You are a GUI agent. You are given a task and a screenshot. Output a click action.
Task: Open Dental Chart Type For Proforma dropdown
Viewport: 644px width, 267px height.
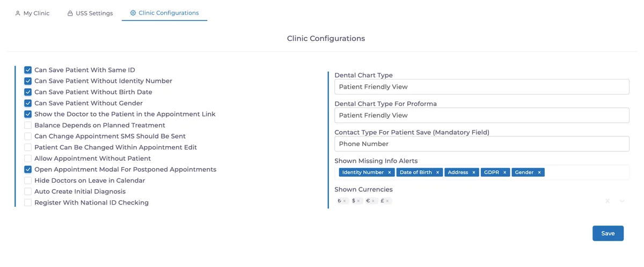tap(481, 115)
